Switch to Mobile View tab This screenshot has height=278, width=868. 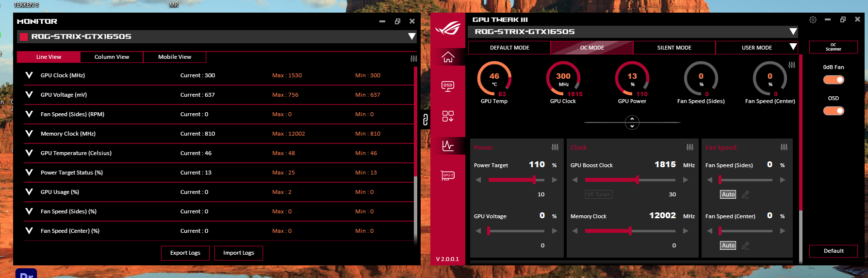point(175,57)
